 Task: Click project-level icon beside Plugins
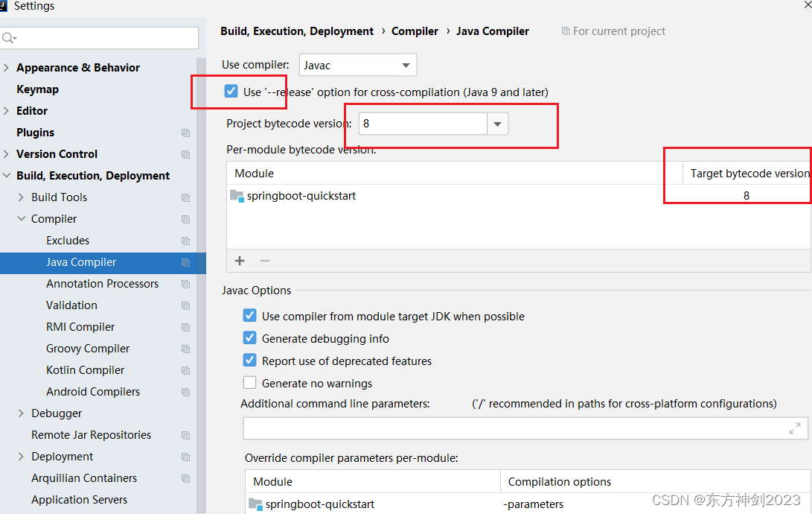(185, 133)
